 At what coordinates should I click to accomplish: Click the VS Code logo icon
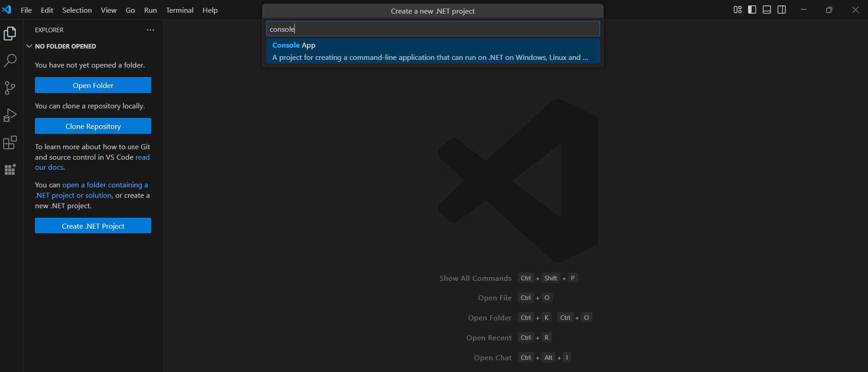tap(7, 10)
